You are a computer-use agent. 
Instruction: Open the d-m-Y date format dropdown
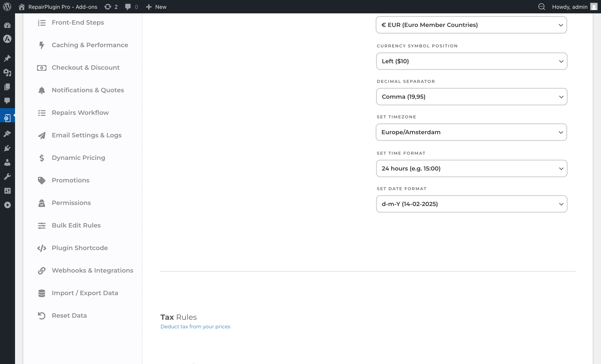tap(471, 204)
